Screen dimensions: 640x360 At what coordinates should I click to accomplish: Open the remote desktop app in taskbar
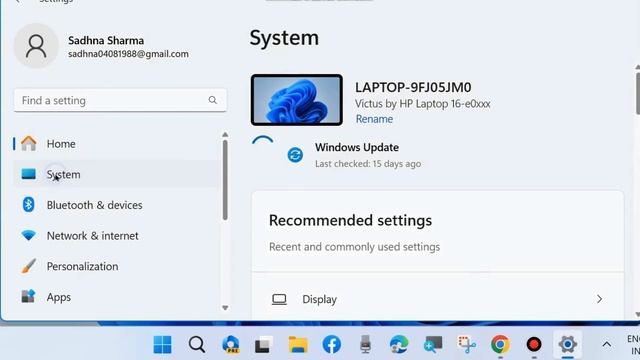(x=433, y=344)
